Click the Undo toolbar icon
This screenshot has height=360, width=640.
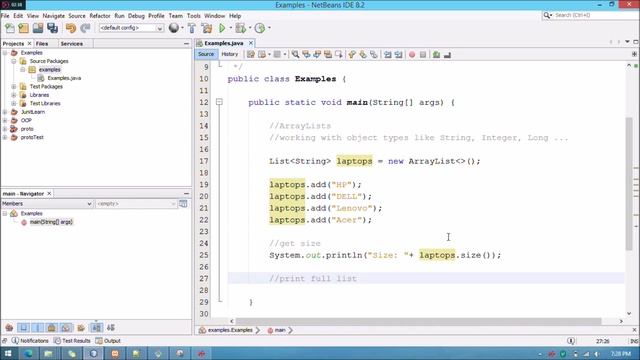tap(71, 28)
